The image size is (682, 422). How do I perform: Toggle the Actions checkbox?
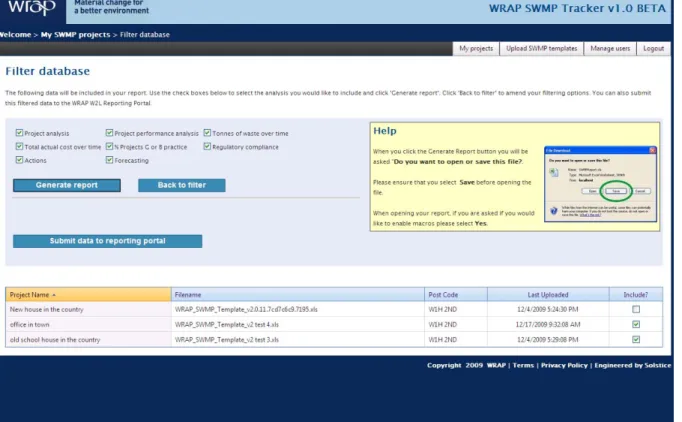click(19, 160)
